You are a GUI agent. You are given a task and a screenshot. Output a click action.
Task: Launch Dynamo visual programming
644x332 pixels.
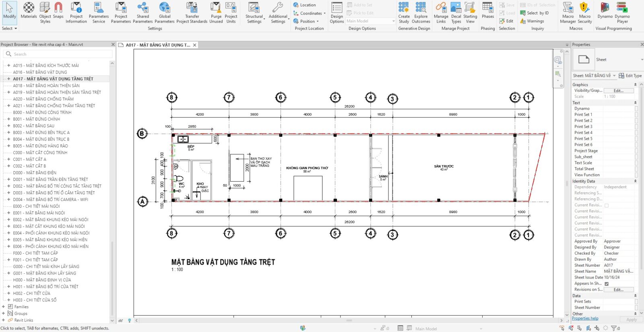click(x=605, y=11)
